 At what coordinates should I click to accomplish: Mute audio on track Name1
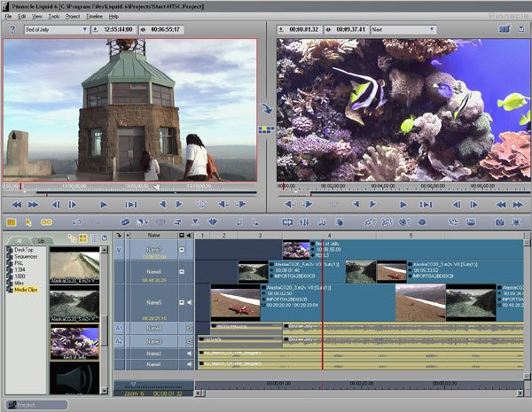coord(190,364)
